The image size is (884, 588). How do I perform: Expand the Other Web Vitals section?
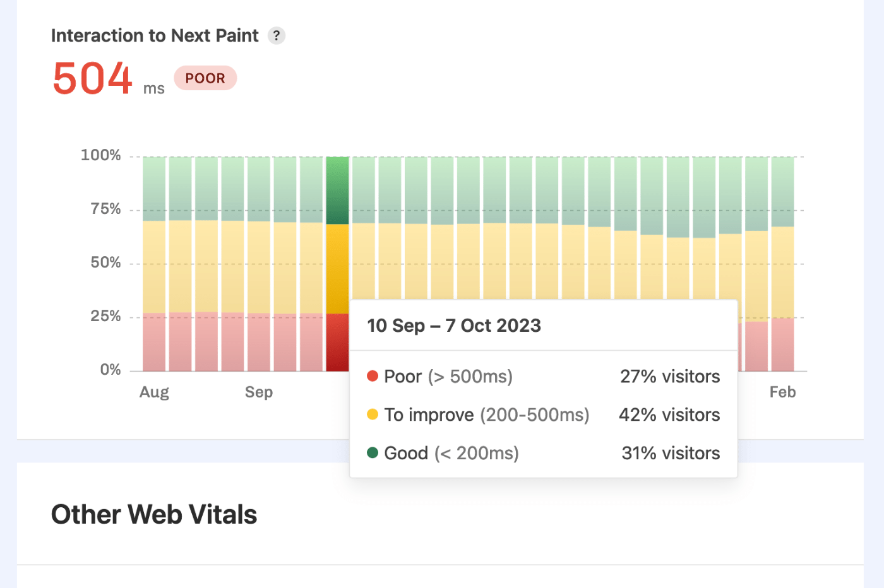pyautogui.click(x=153, y=514)
